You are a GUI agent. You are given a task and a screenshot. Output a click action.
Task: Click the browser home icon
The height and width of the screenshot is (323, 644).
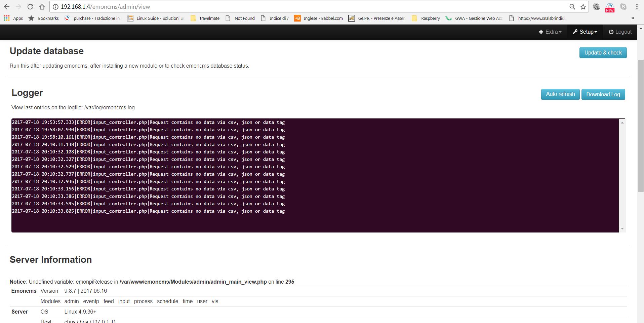click(42, 7)
